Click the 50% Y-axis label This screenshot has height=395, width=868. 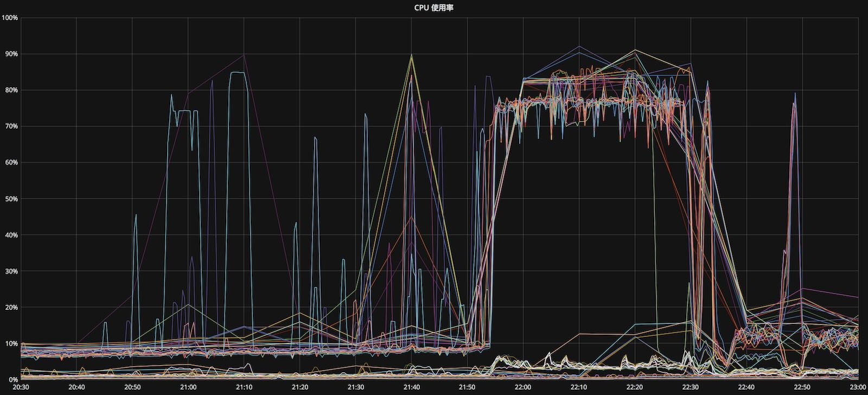coord(11,199)
